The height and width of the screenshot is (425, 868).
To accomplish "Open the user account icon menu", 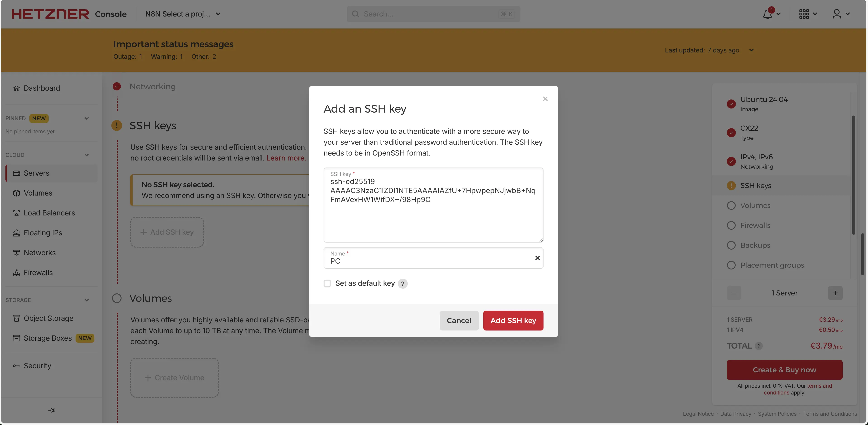I will click(x=837, y=14).
